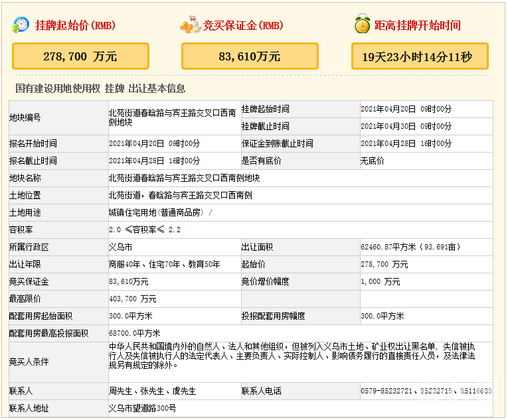Click the 容积率 range value
The image size is (508, 420).
click(145, 230)
